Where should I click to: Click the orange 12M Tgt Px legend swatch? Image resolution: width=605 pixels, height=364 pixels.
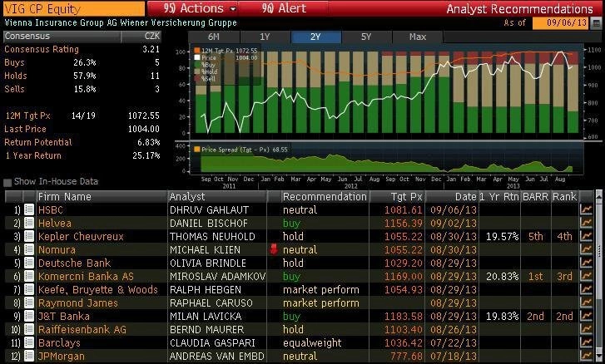tap(196, 51)
